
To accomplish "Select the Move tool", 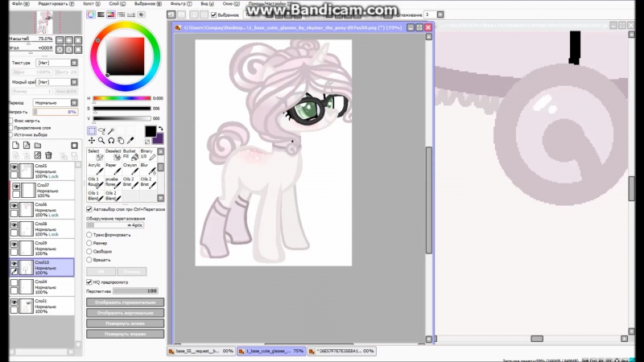I will coord(92,140).
